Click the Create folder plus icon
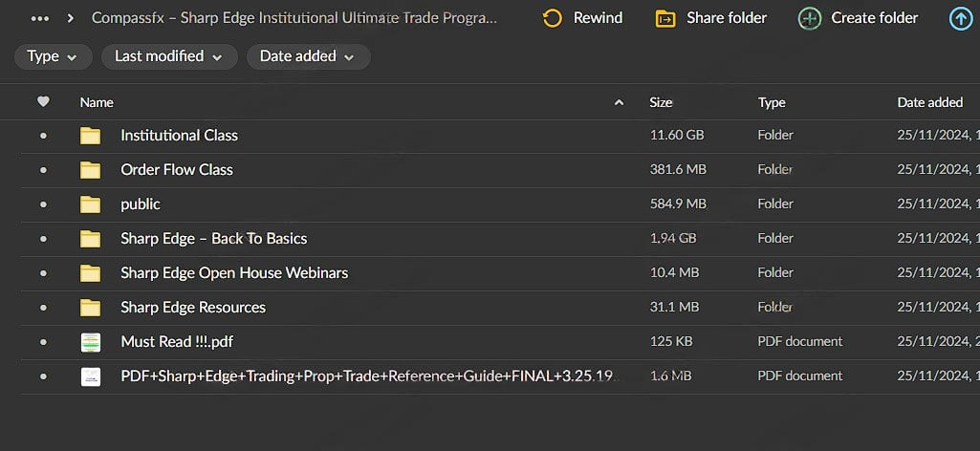This screenshot has height=451, width=980. (810, 18)
